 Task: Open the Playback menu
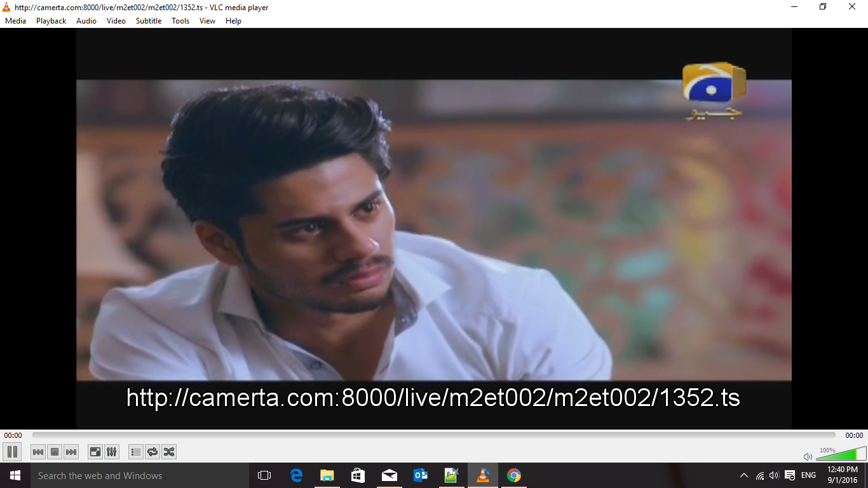(51, 21)
